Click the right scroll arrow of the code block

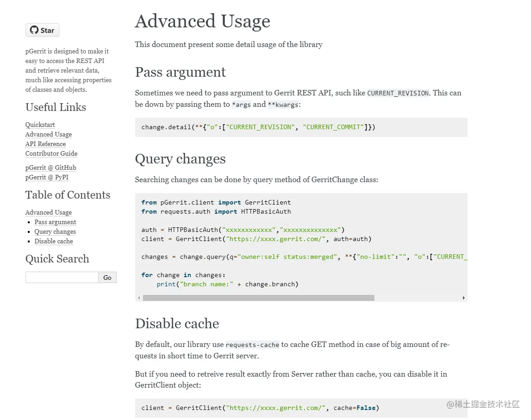tap(464, 298)
